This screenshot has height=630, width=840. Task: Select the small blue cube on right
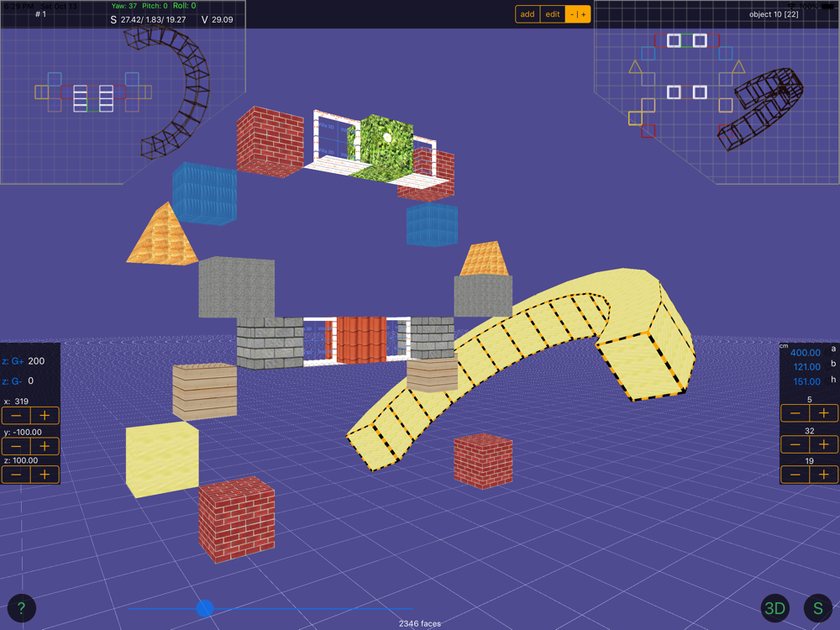(432, 224)
